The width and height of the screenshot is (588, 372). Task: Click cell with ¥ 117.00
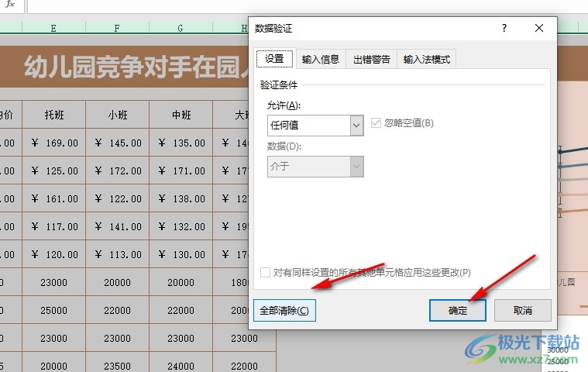(x=54, y=226)
